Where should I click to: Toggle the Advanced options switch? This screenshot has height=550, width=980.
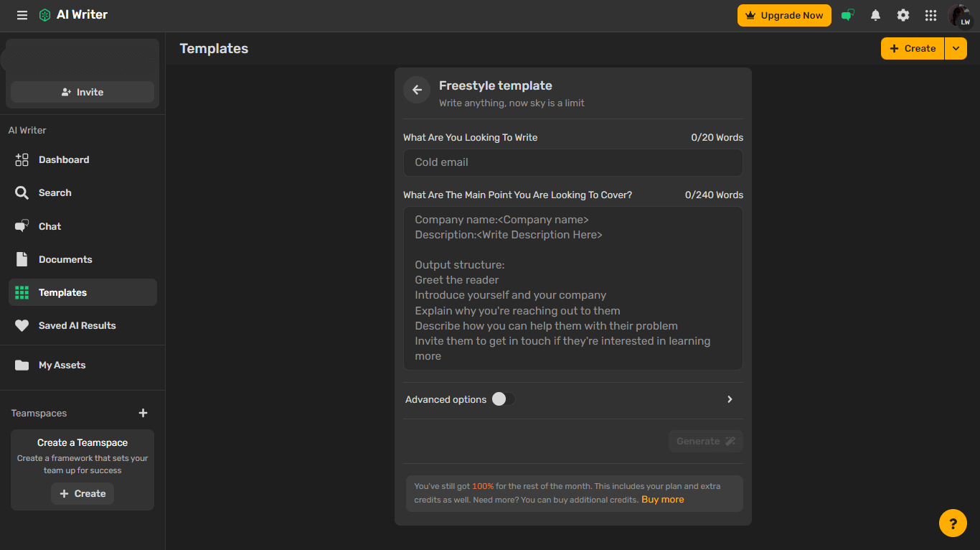pos(503,399)
